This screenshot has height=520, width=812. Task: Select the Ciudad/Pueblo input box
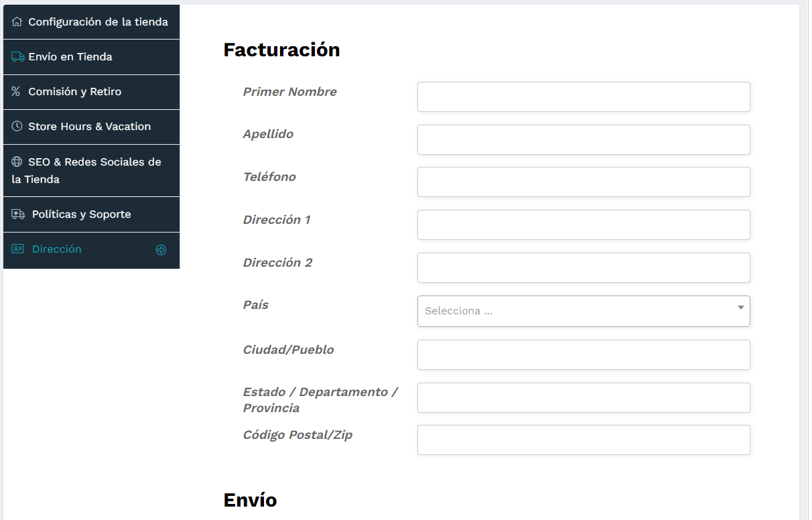coord(583,354)
